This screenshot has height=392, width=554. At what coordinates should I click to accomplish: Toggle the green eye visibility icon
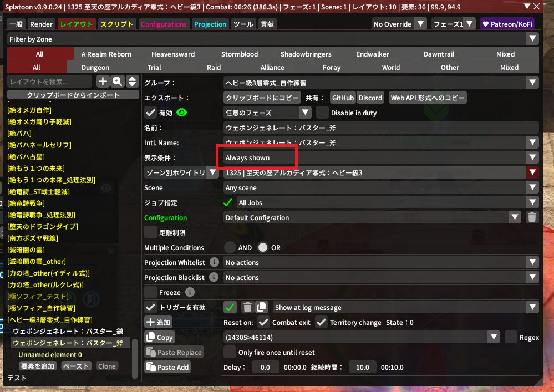click(x=181, y=113)
